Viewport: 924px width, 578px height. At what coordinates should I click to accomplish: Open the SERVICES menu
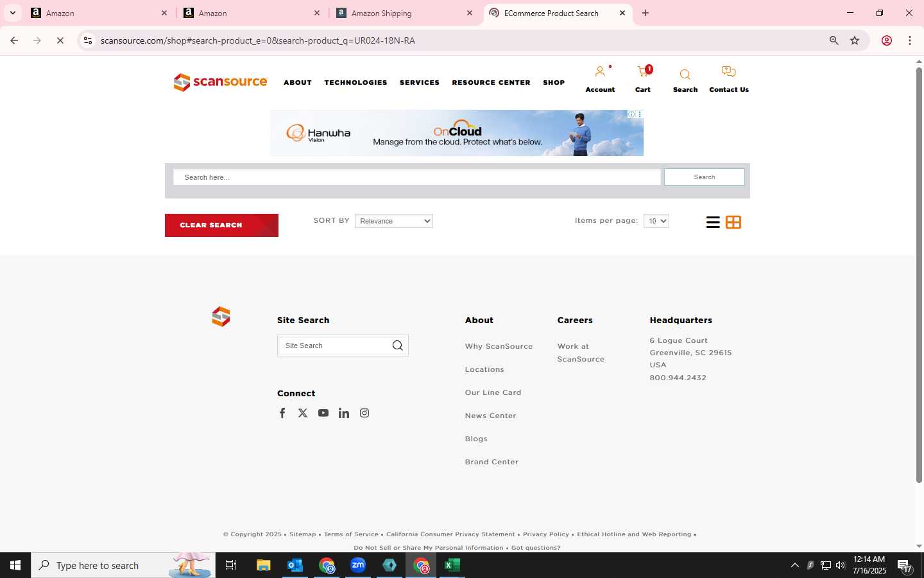[x=420, y=82]
